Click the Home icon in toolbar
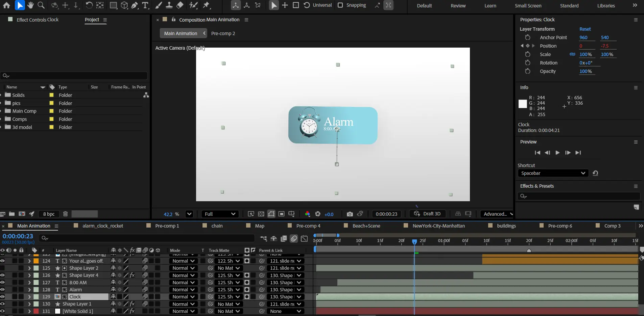The width and height of the screenshot is (644, 316). click(x=6, y=5)
